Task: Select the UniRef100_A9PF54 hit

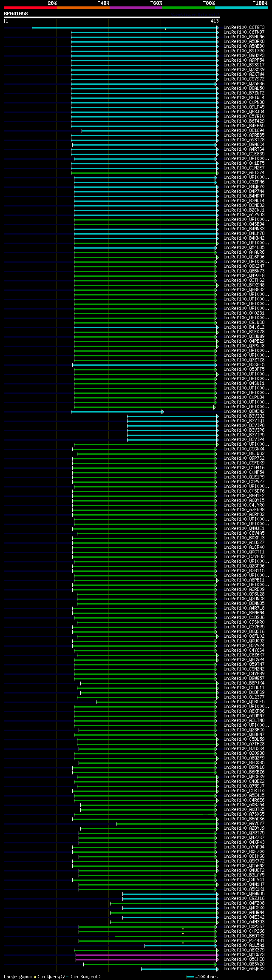Action: click(244, 60)
